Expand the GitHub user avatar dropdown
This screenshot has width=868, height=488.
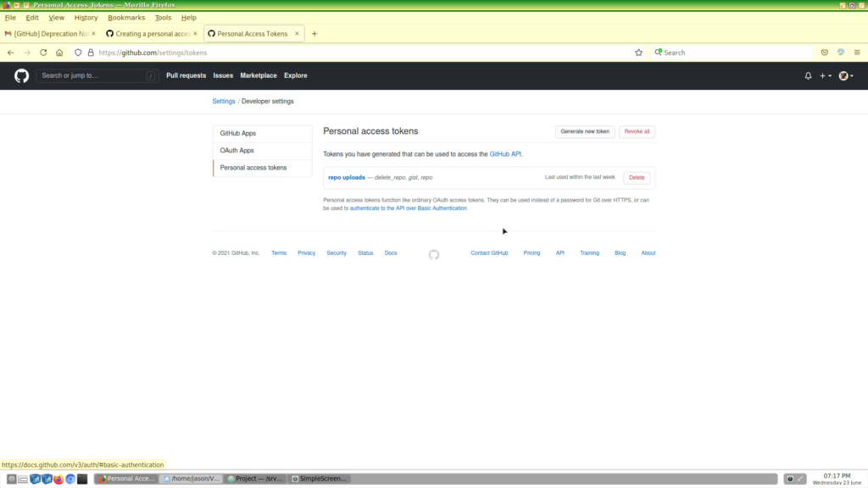(x=846, y=75)
